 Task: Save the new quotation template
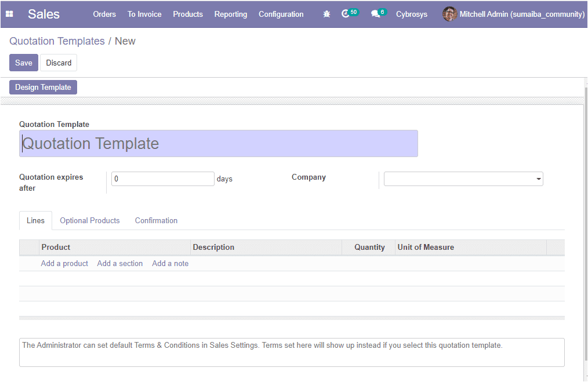(x=24, y=63)
